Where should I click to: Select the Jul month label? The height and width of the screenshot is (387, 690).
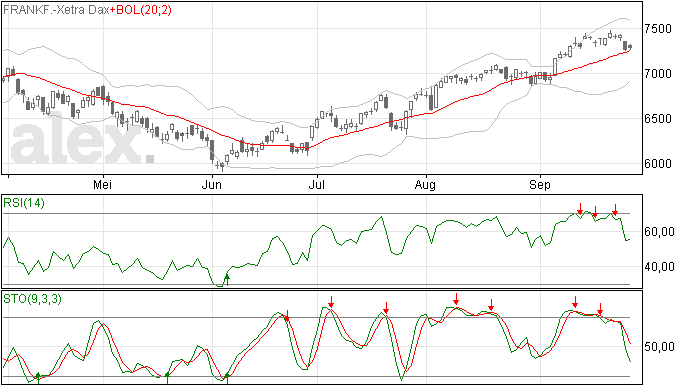316,185
